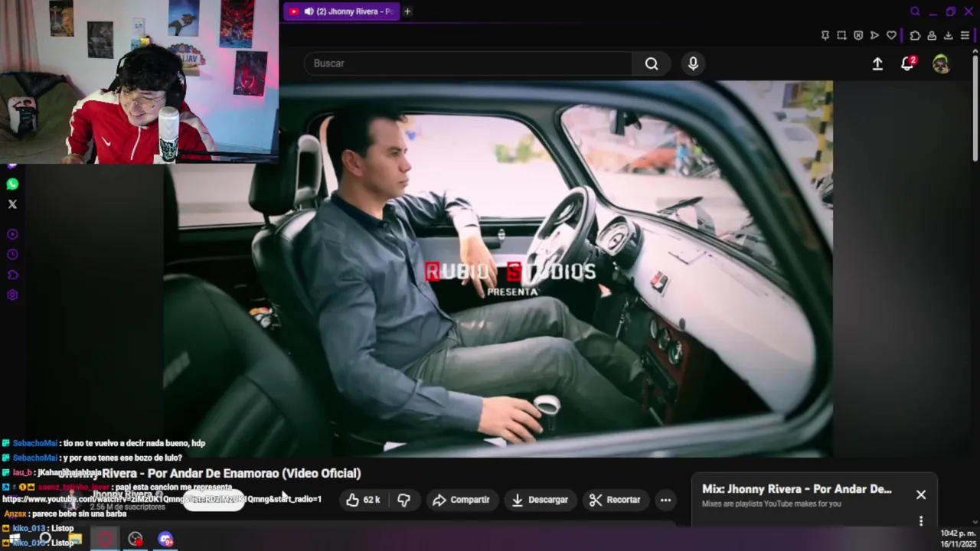Click the Compartir share button

coord(461,500)
